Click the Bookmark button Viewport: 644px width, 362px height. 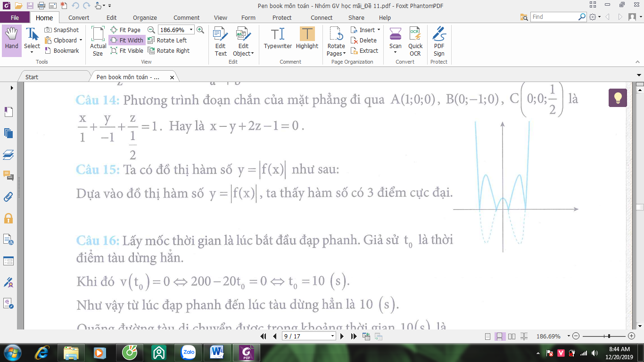pos(62,50)
